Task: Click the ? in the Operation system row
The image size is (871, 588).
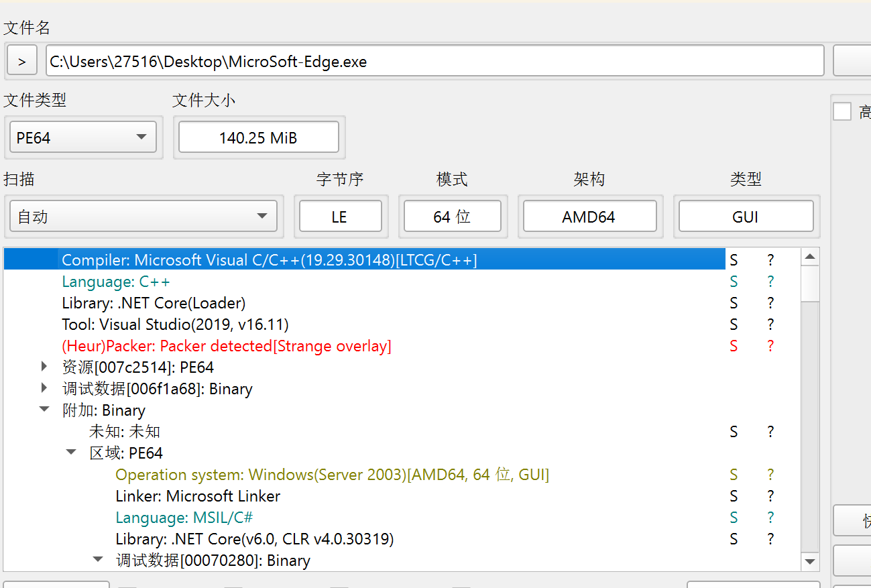Action: click(770, 475)
